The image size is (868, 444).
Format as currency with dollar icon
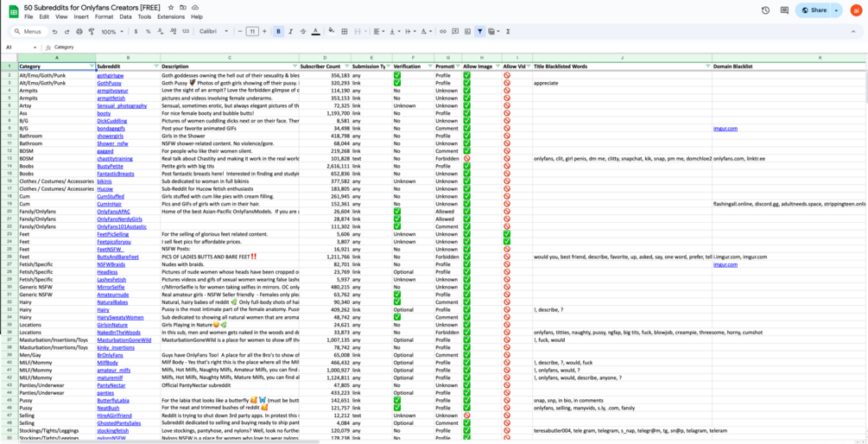pyautogui.click(x=136, y=32)
